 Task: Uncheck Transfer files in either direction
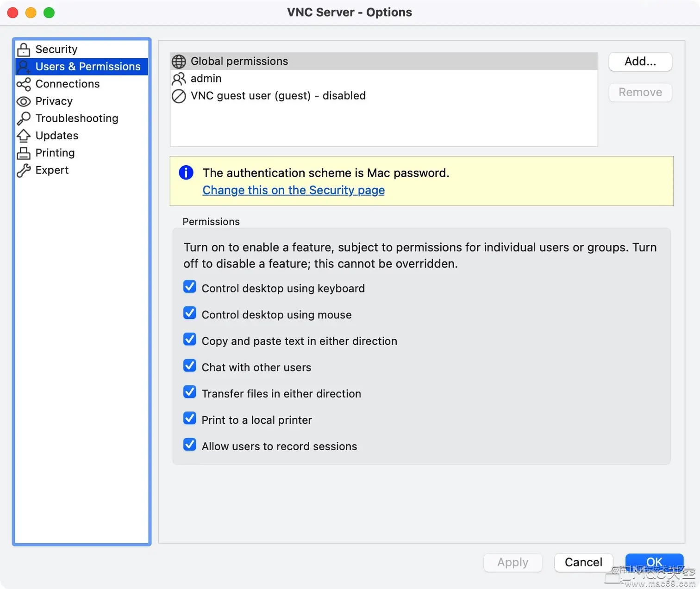[x=190, y=392]
